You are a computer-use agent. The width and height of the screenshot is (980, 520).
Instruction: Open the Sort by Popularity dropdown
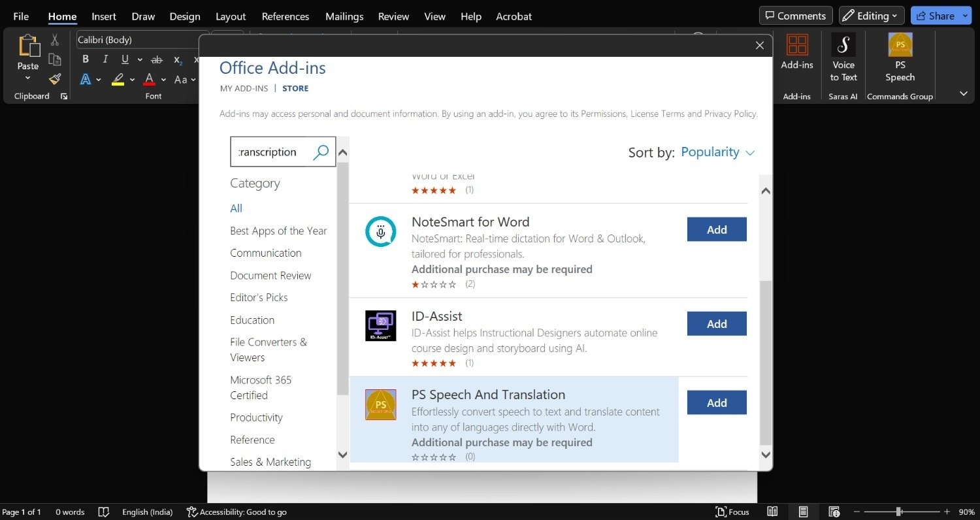(717, 152)
